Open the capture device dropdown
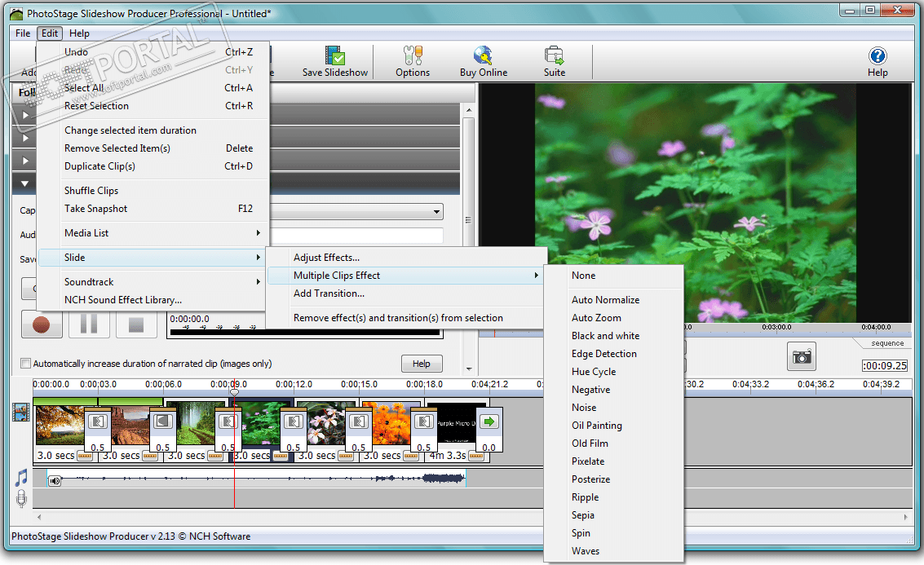Screen dimensions: 924x565 coord(438,212)
